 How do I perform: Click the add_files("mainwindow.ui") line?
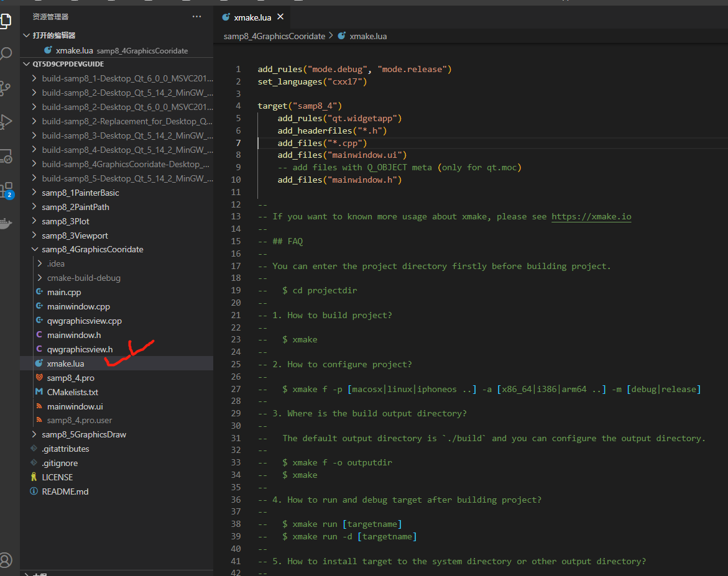[342, 155]
